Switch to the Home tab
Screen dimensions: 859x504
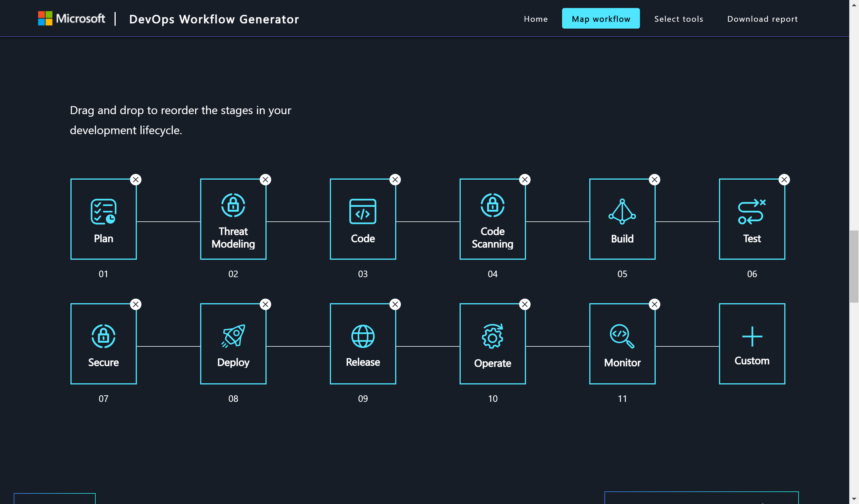[535, 19]
